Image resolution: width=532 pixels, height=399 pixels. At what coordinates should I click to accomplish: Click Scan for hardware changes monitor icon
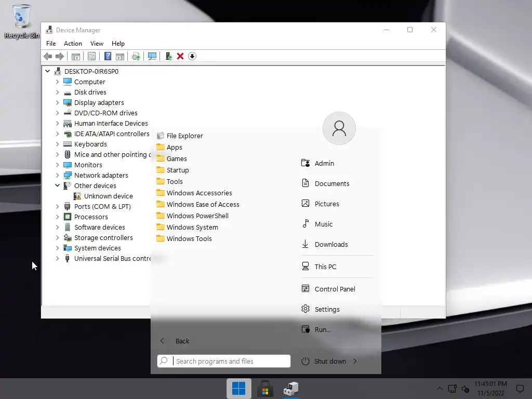point(152,56)
